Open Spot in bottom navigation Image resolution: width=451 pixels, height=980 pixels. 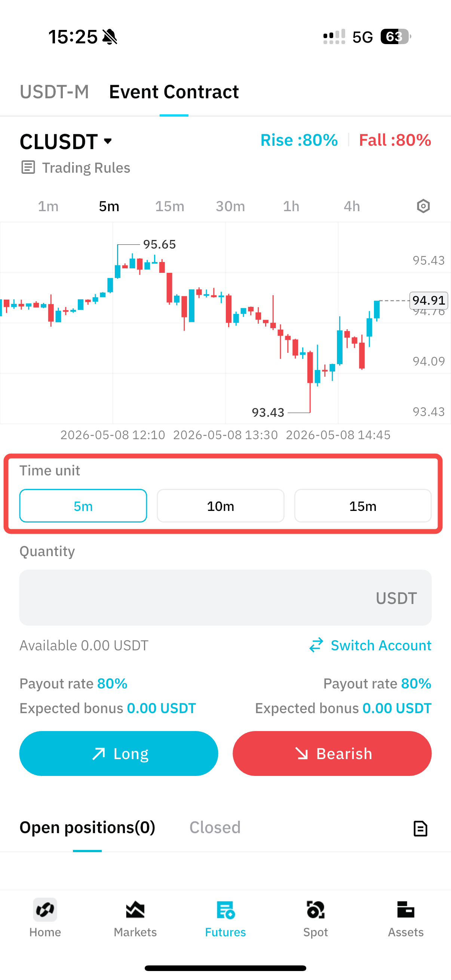[x=316, y=918]
